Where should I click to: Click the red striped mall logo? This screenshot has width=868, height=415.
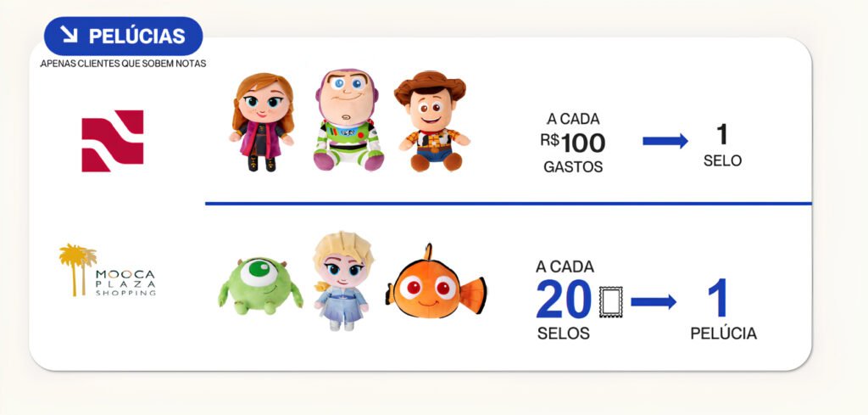(113, 141)
